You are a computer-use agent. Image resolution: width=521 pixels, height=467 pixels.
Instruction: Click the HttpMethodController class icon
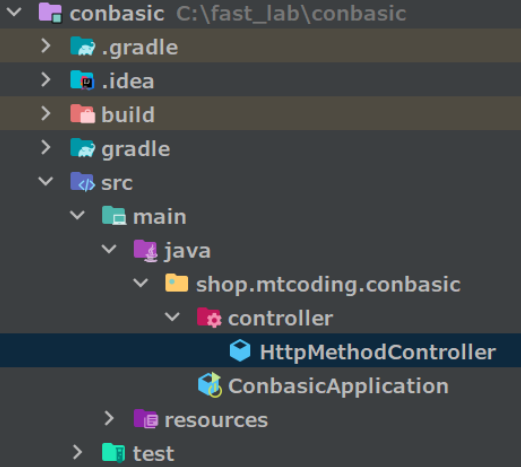(x=240, y=351)
